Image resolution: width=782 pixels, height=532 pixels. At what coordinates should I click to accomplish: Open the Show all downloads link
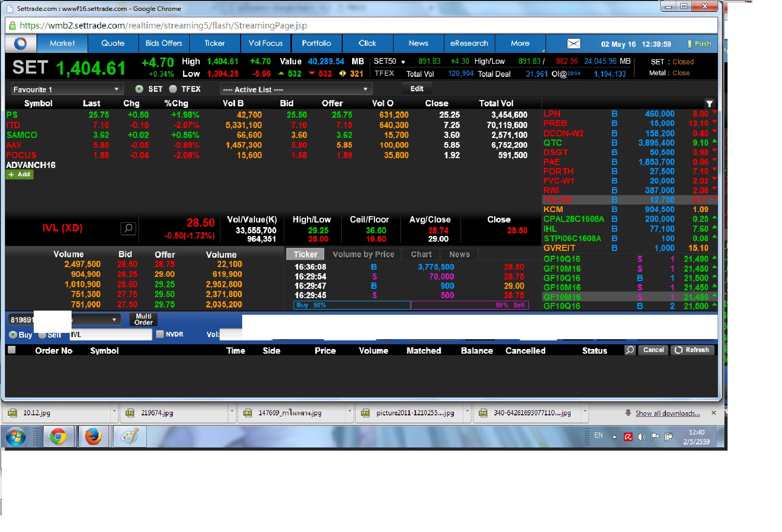click(x=668, y=413)
